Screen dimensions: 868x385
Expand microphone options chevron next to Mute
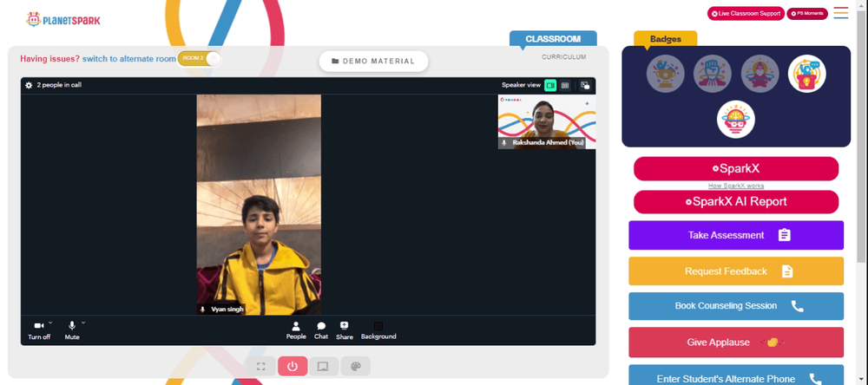pos(83,323)
